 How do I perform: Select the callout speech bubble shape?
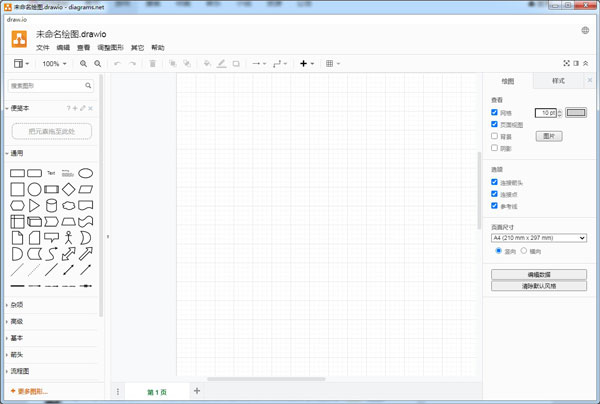51,237
